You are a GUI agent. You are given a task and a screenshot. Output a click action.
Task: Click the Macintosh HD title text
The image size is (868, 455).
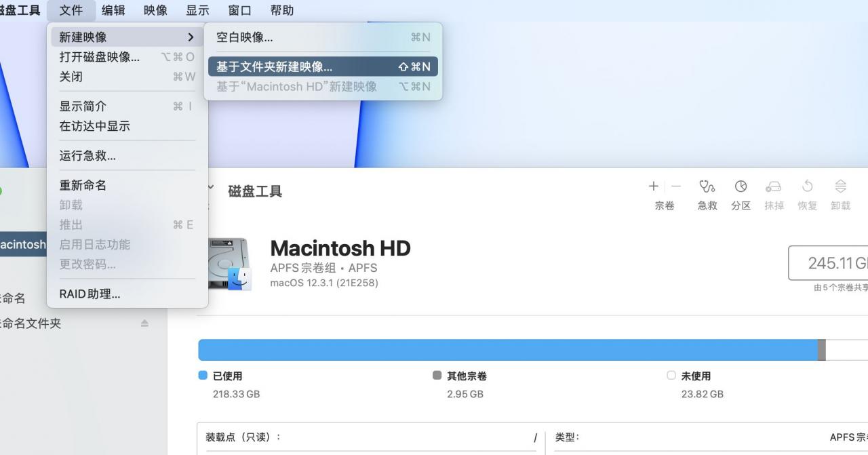(340, 248)
